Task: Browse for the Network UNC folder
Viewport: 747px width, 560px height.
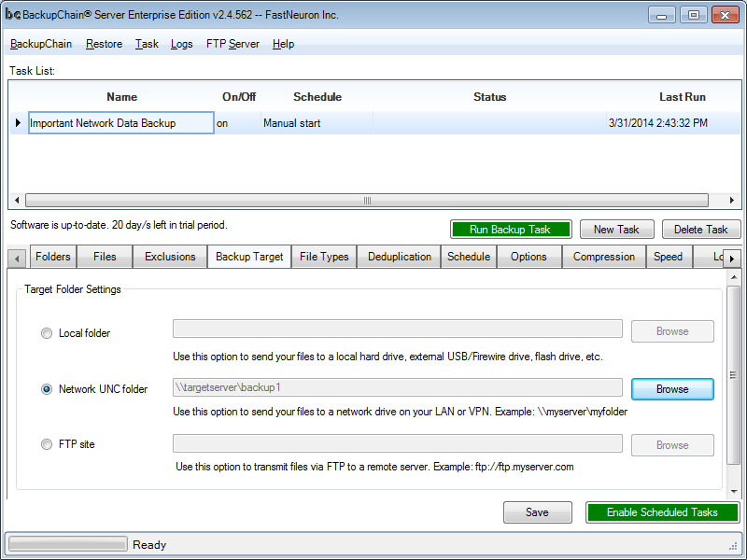Action: click(x=672, y=389)
